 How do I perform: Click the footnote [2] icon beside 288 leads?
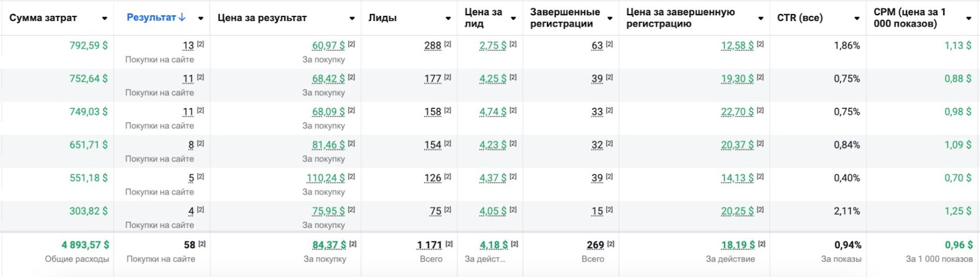(x=448, y=44)
